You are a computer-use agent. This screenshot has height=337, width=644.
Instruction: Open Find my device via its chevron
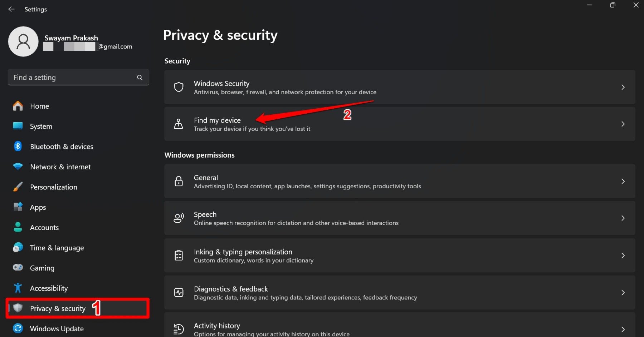(x=623, y=124)
